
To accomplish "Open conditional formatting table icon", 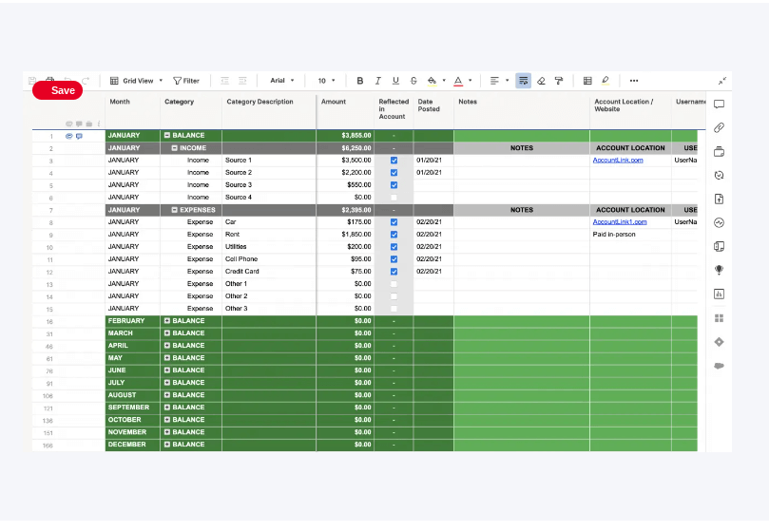I will point(587,81).
